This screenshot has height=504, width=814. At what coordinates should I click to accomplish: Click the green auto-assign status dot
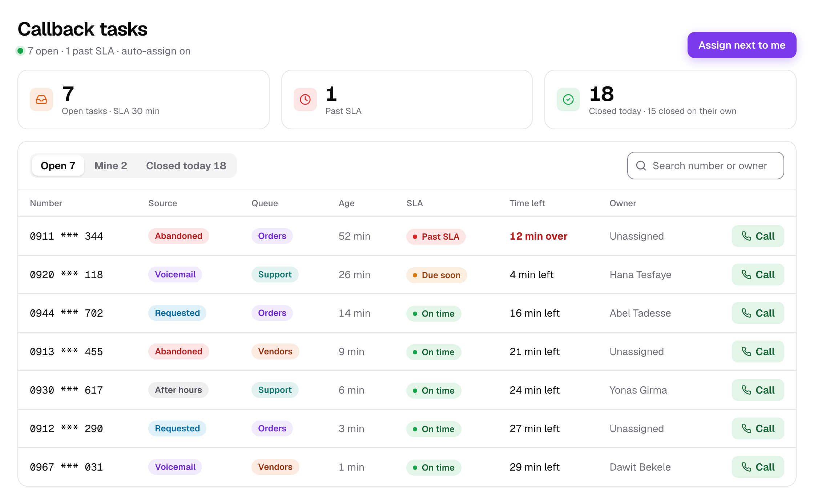[20, 51]
